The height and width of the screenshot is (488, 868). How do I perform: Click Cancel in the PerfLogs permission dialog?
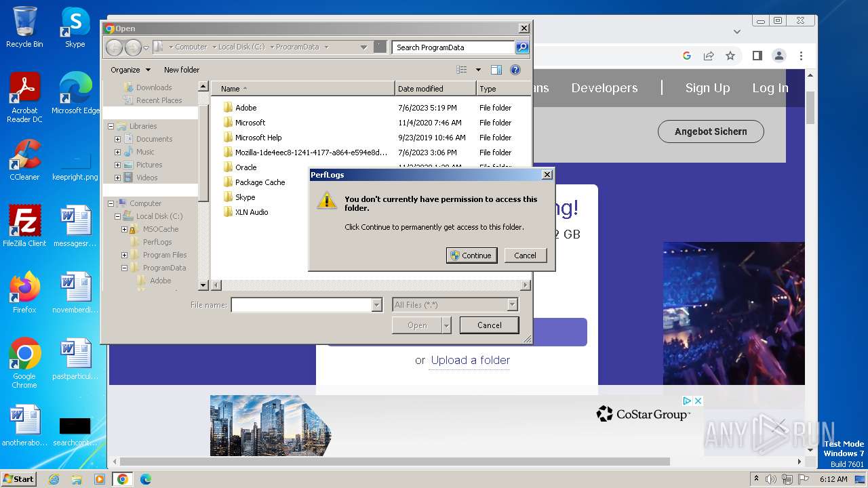(x=525, y=256)
